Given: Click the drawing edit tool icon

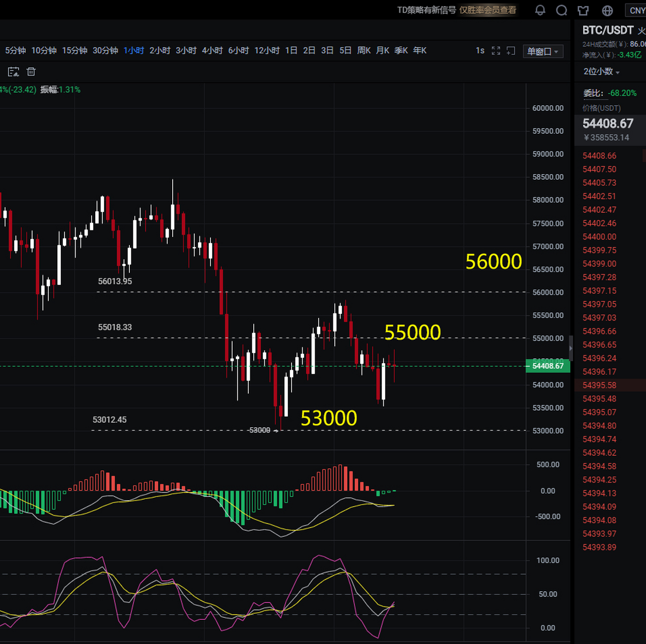Looking at the screenshot, I should click(14, 71).
